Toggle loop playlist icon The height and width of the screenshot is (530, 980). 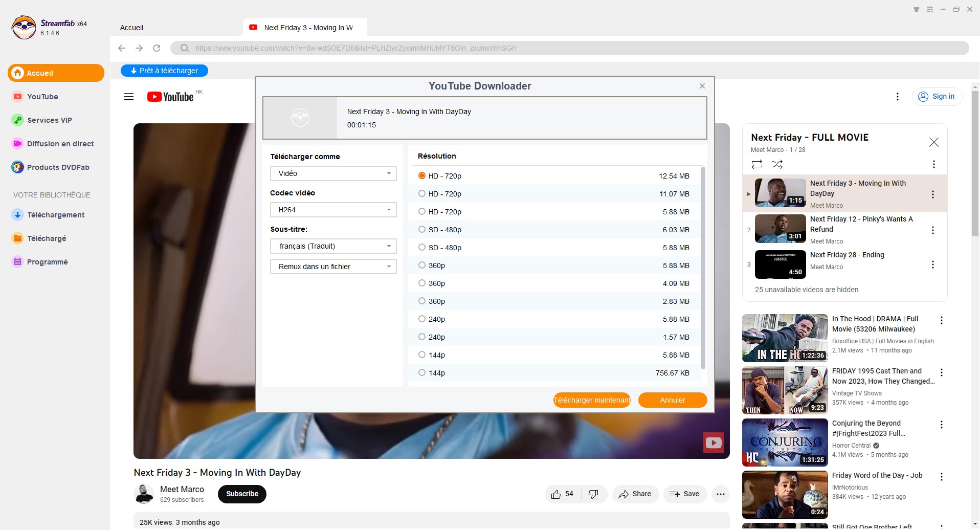(757, 164)
